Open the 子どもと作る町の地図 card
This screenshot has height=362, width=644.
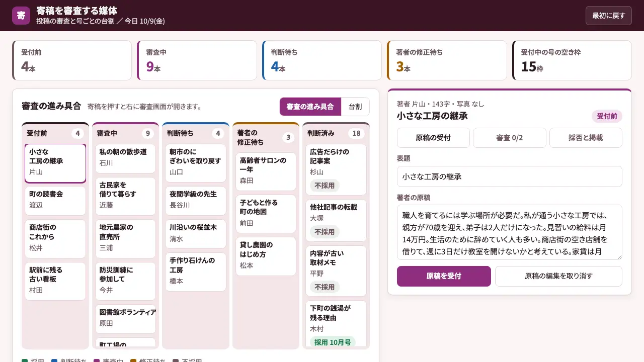[x=266, y=214]
